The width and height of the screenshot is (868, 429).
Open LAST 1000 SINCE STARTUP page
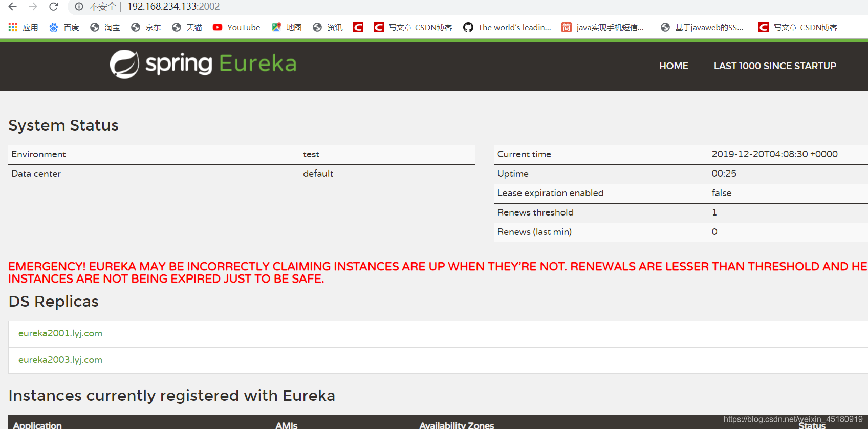(775, 66)
